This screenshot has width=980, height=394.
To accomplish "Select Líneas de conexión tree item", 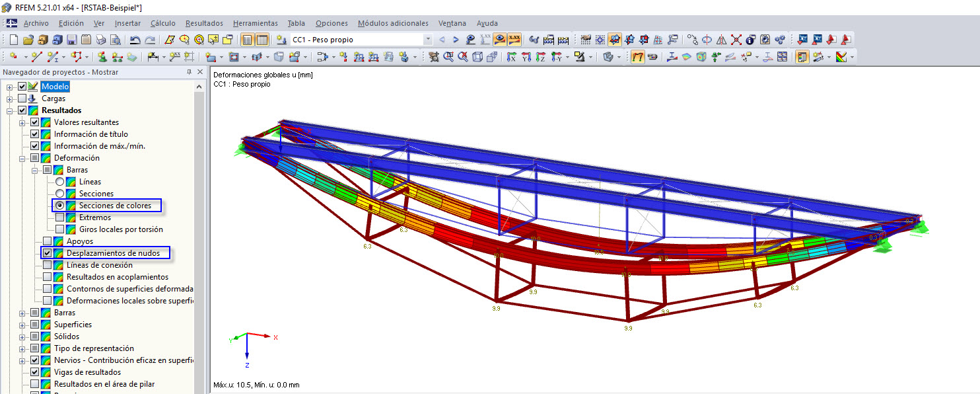I will pyautogui.click(x=99, y=265).
